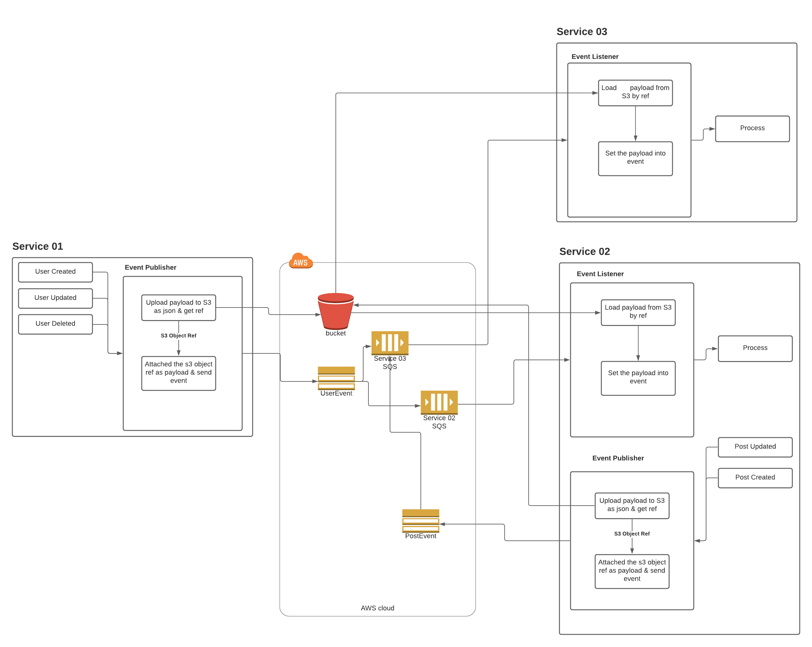Select the Service 03 heading label
The width and height of the screenshot is (812, 647).
582,32
